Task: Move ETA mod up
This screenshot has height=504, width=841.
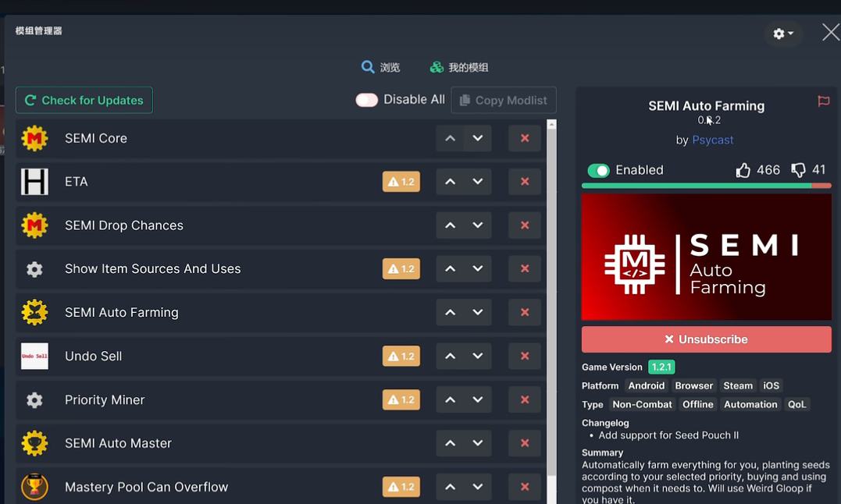Action: 450,182
